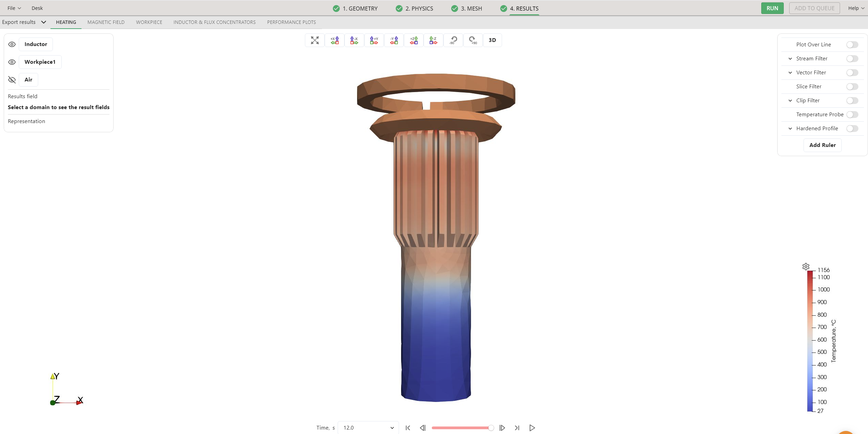Set camera to +Z view
Viewport: 868px width, 434px height.
(x=413, y=40)
